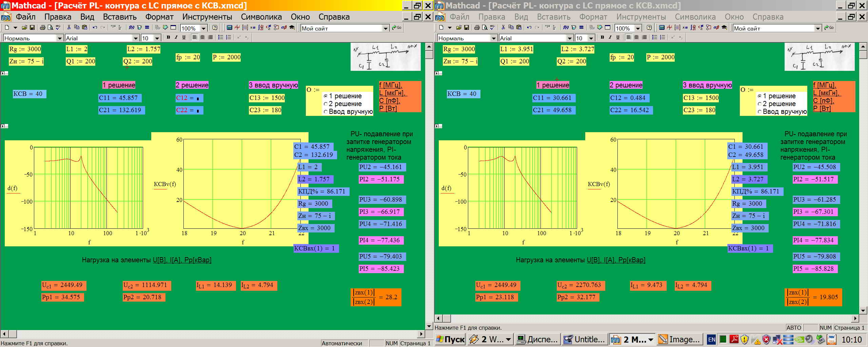Screen dimensions: 868x347
Task: Click Print icon in right window toolbar
Action: pyautogui.click(x=476, y=27)
